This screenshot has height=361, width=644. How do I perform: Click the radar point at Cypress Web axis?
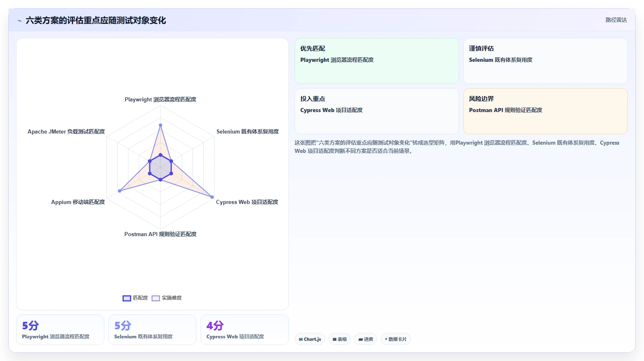tap(212, 197)
